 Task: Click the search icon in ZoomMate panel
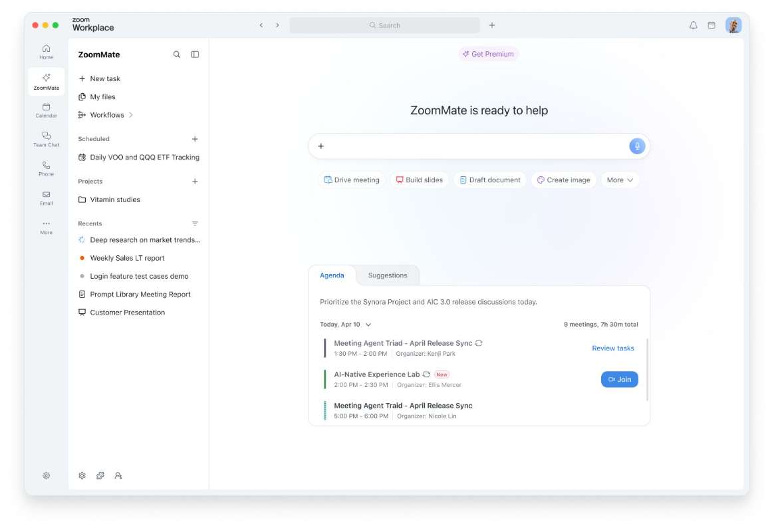click(177, 55)
